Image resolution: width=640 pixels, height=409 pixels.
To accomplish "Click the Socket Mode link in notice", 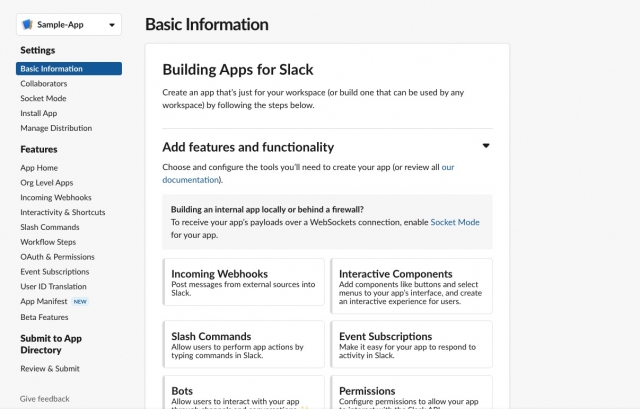I will click(455, 222).
